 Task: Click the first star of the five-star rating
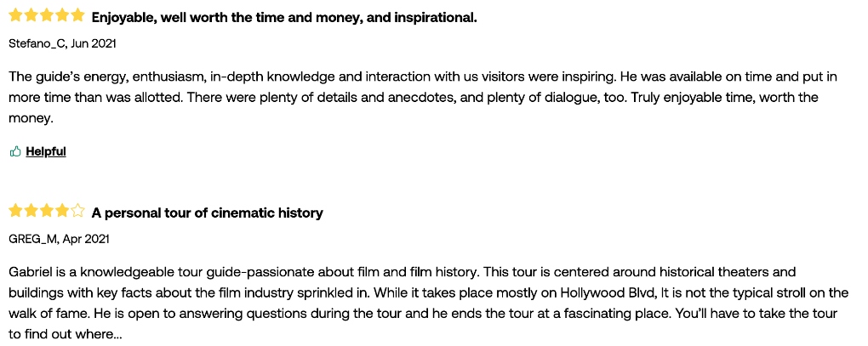(x=15, y=15)
